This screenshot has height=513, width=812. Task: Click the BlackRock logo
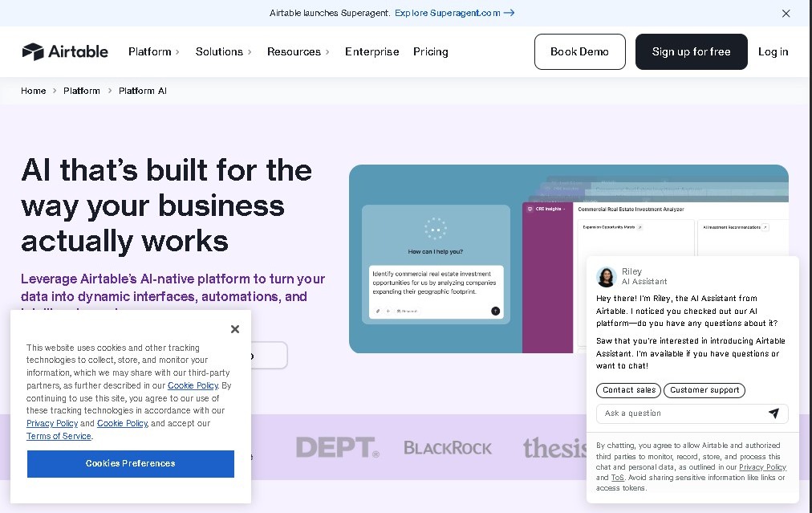click(x=448, y=448)
